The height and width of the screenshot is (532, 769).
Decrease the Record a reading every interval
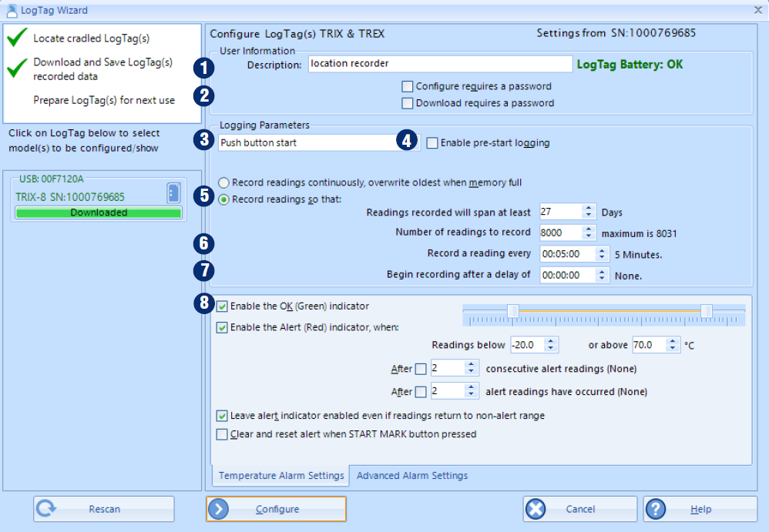[x=602, y=257]
